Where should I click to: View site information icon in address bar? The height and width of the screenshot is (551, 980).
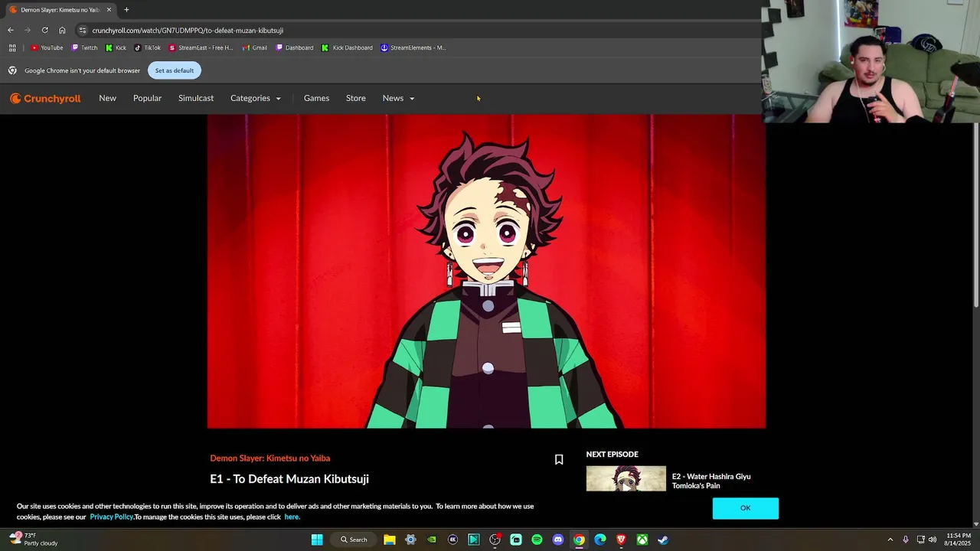point(83,31)
